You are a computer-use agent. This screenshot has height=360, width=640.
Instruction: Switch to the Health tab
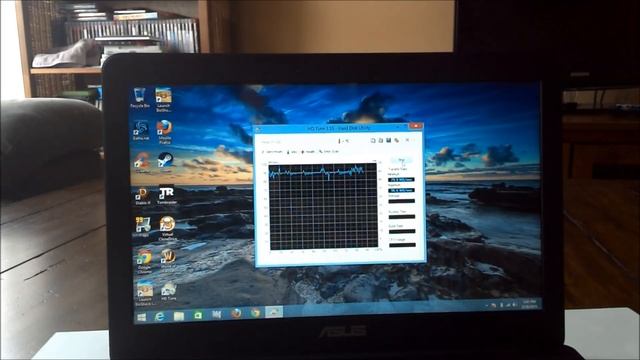click(308, 151)
